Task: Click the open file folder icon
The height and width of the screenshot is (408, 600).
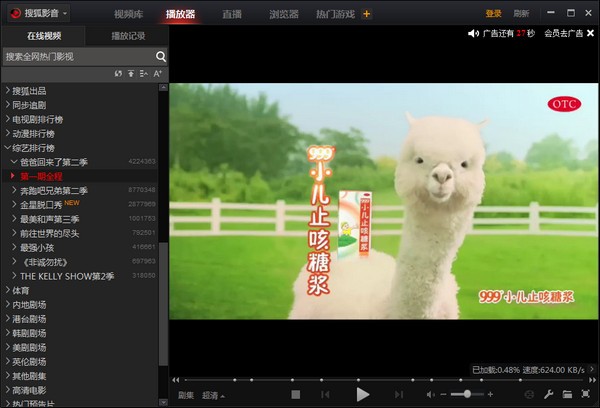Action: point(567,394)
